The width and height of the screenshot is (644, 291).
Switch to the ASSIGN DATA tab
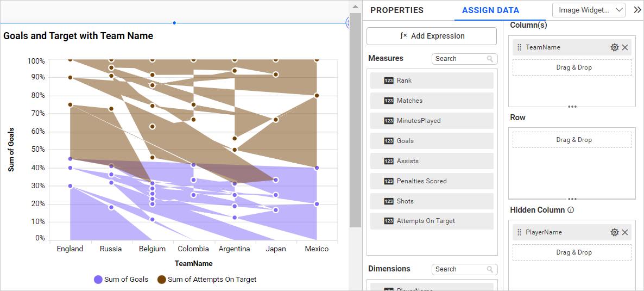[490, 10]
